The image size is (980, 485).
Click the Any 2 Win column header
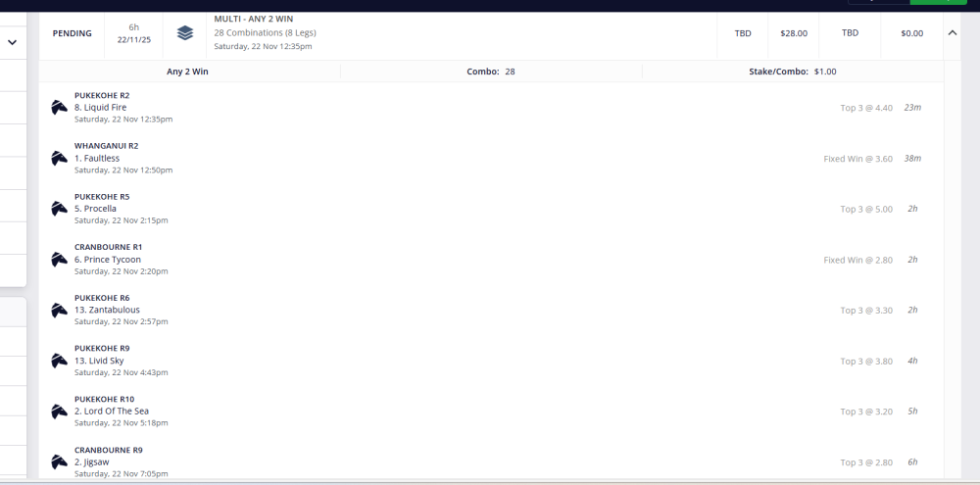pos(187,72)
